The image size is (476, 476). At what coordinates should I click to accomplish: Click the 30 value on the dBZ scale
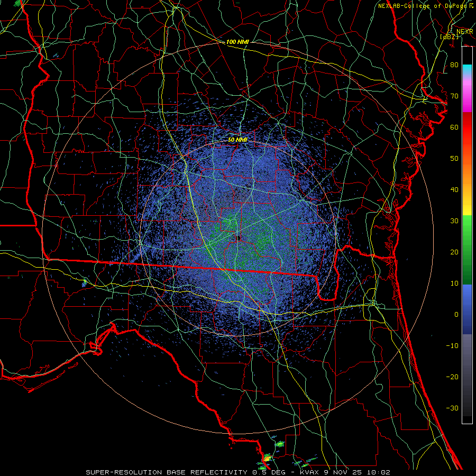click(x=454, y=221)
